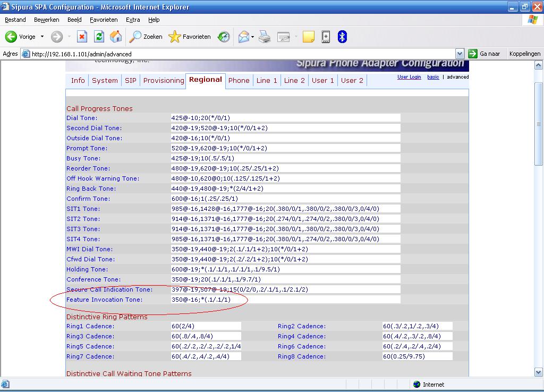544x392 pixels.
Task: Open the History clock icon
Action: (224, 37)
